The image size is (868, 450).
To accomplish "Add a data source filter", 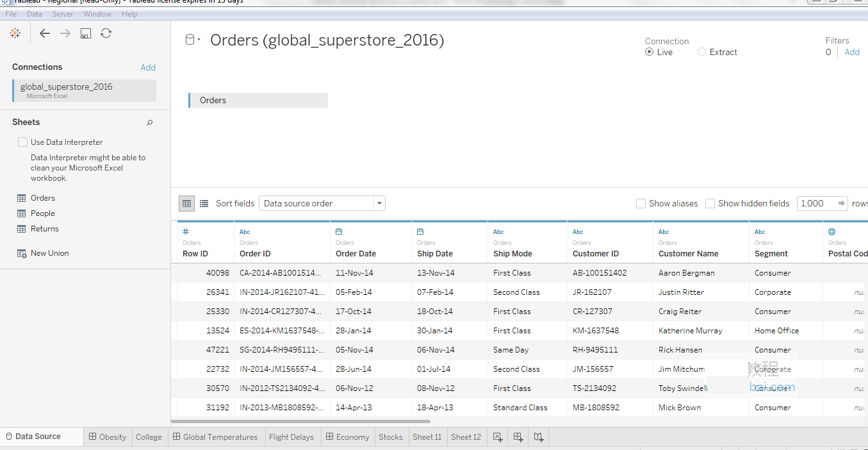I will [852, 53].
